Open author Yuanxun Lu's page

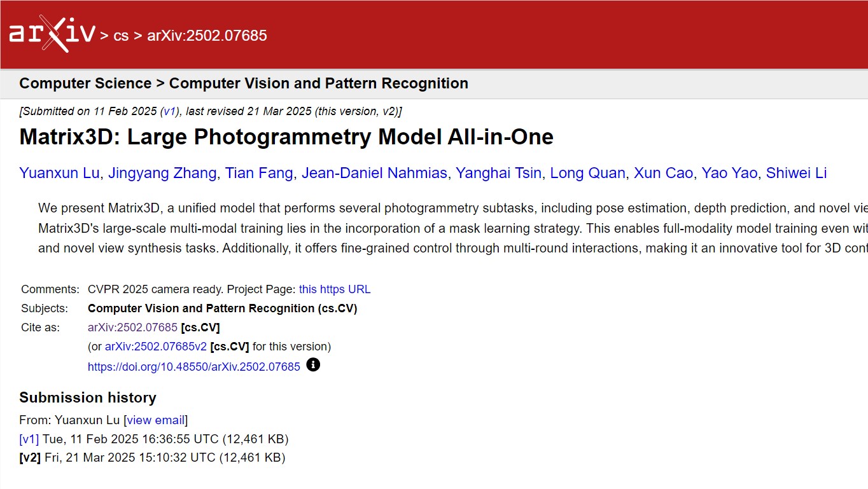coord(59,173)
